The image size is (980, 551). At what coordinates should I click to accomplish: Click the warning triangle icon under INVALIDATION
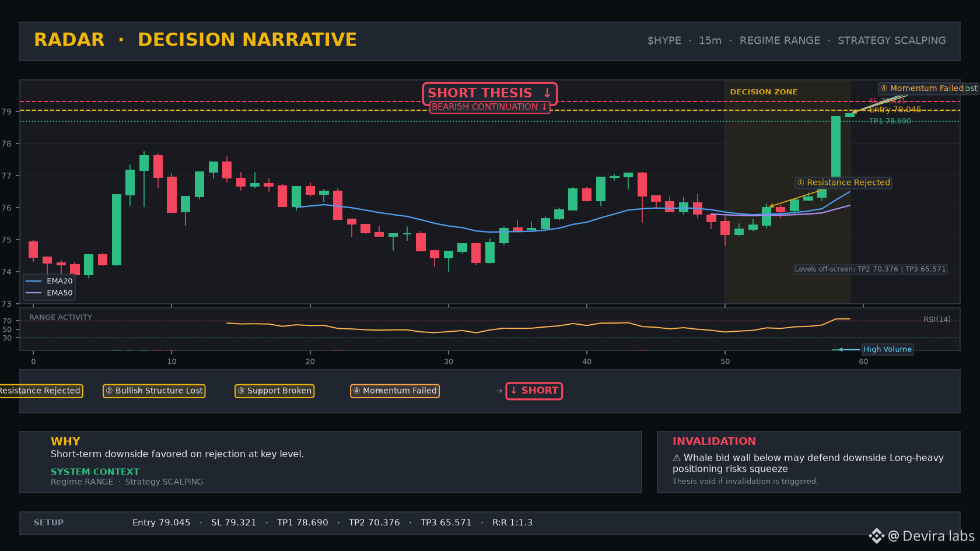point(677,458)
